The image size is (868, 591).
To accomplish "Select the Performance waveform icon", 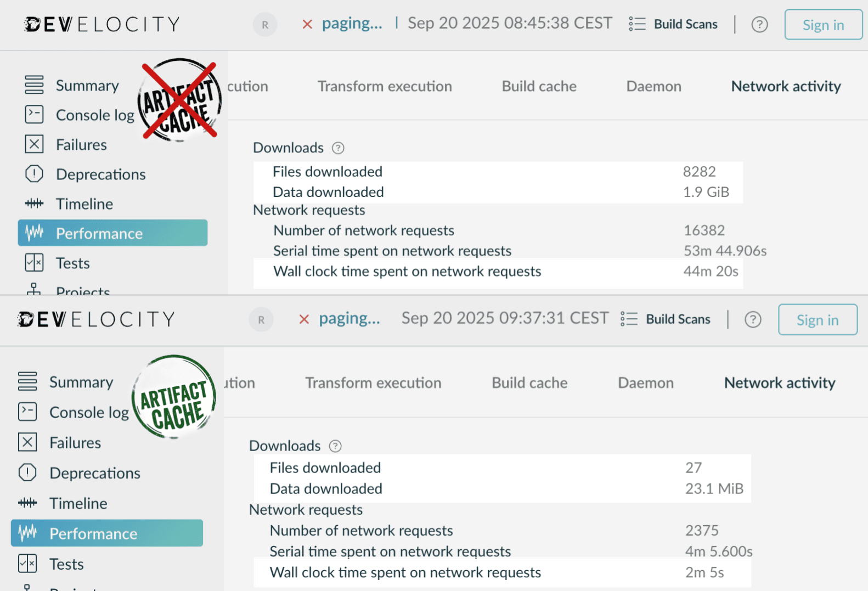I will 34,233.
